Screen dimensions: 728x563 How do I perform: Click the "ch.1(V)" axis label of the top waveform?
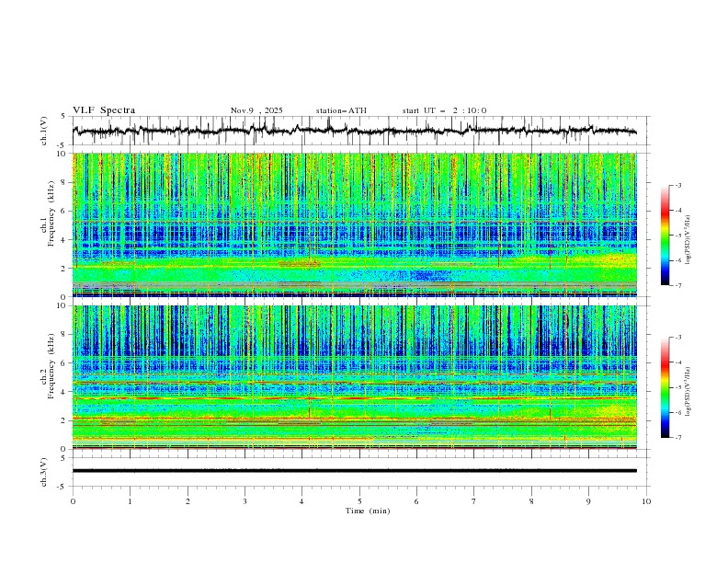click(43, 131)
